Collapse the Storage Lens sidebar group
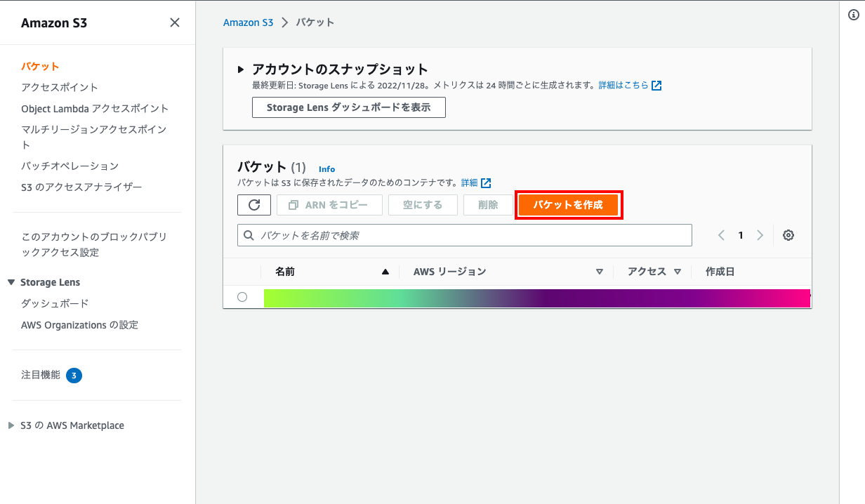The image size is (865, 504). coord(11,282)
